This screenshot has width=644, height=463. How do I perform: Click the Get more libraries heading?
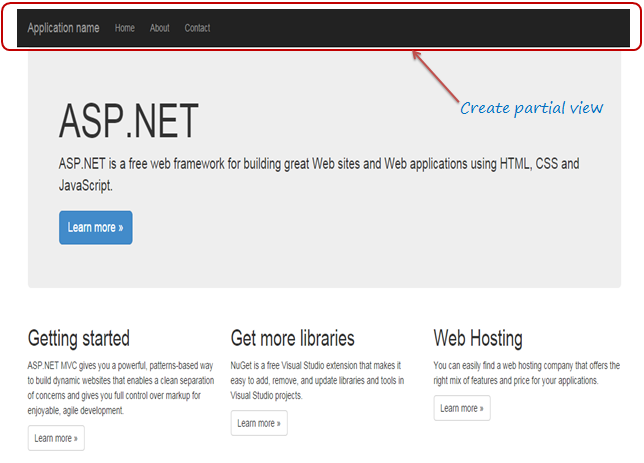(x=292, y=338)
